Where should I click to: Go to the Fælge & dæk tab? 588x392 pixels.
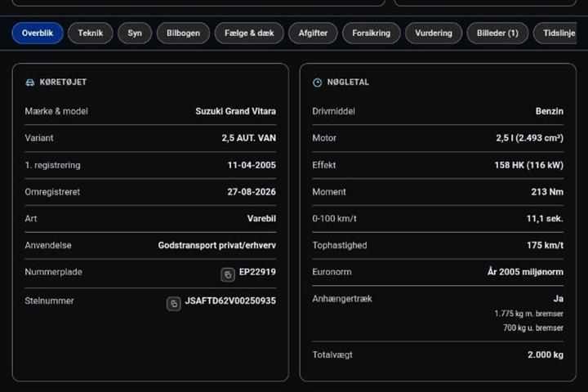pyautogui.click(x=249, y=33)
